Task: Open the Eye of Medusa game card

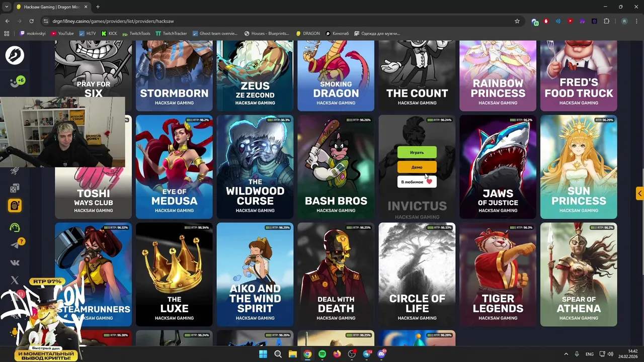Action: point(174,167)
